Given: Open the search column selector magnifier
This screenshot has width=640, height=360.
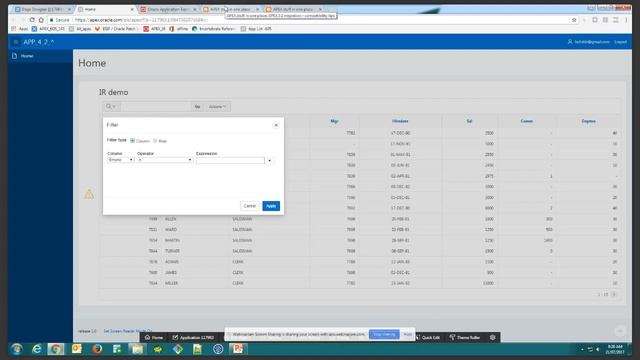Looking at the screenshot, I should point(111,107).
